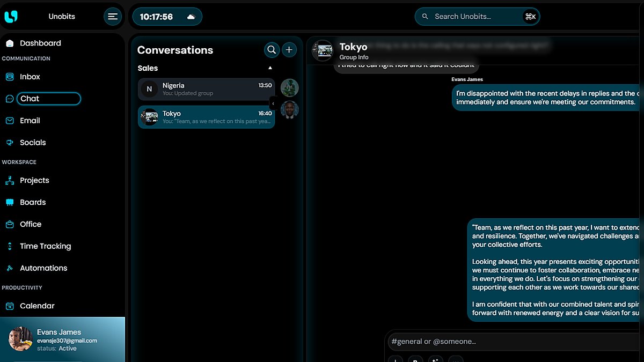Open the Nigeria conversation

click(x=206, y=89)
